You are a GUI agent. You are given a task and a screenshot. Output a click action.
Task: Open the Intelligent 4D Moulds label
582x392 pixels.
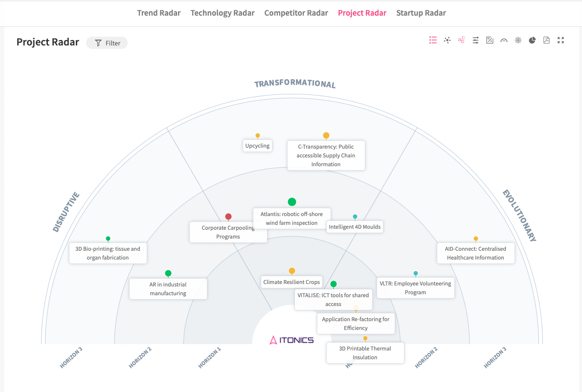point(355,227)
